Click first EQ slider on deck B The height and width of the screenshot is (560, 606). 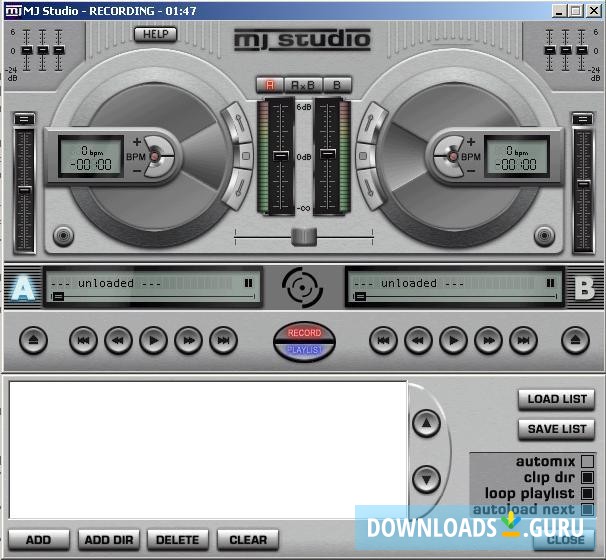(x=550, y=50)
